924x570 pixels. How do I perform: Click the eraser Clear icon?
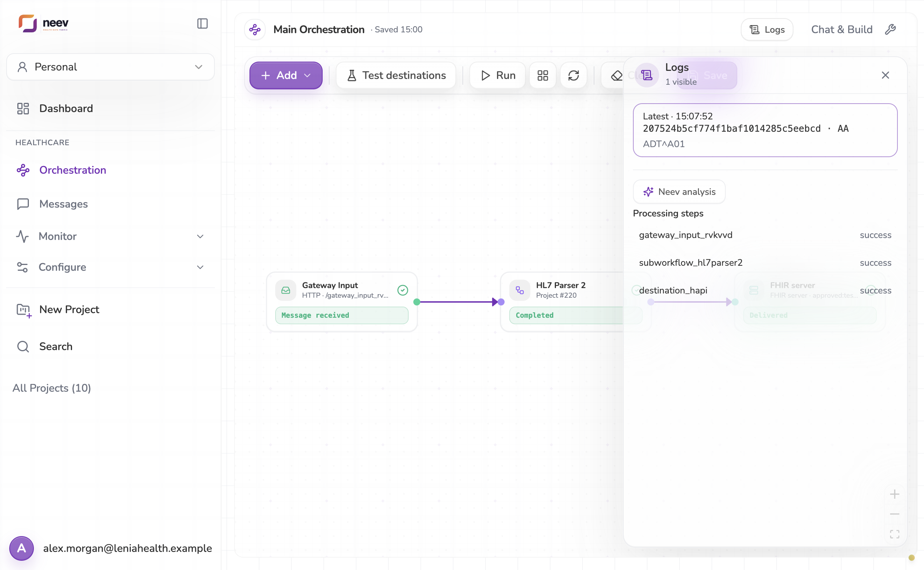[x=616, y=75]
